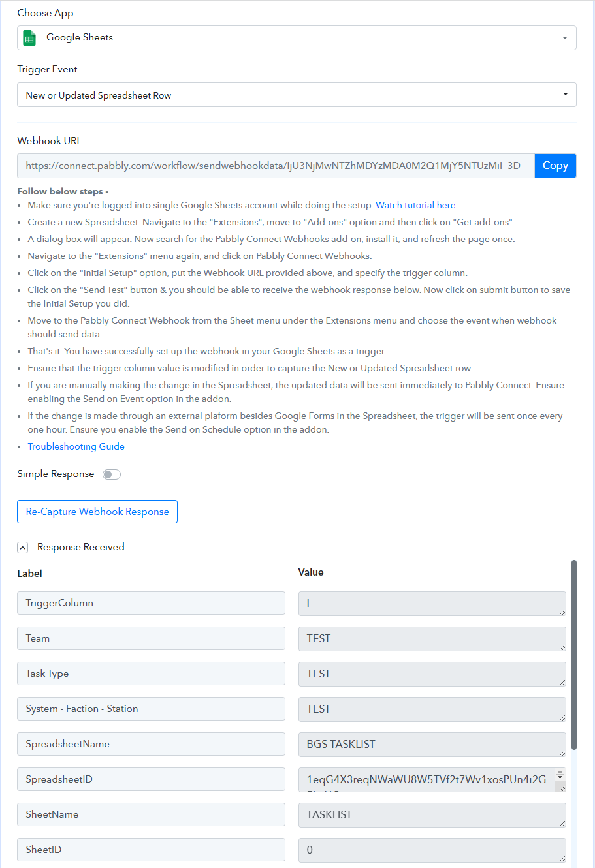
Task: Open the Trigger Event dropdown
Action: (297, 95)
